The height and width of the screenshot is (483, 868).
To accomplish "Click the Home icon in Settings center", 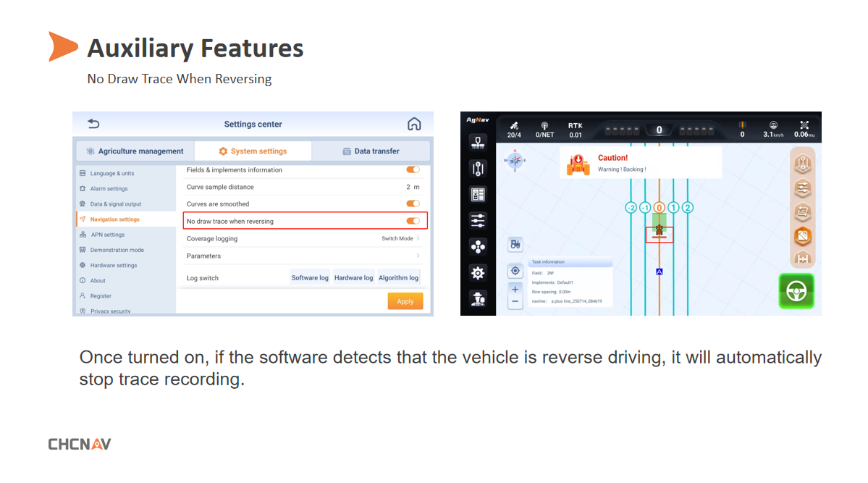I will tap(414, 124).
